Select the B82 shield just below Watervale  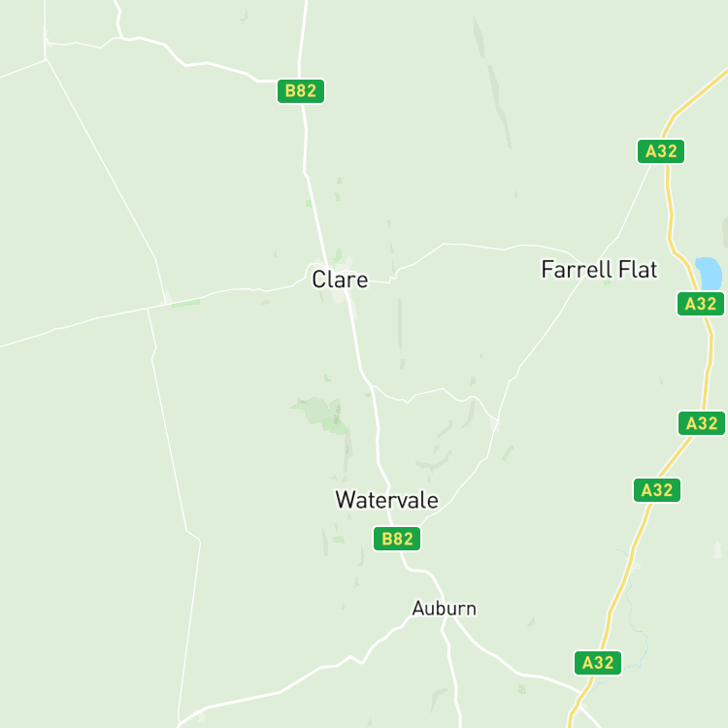397,539
